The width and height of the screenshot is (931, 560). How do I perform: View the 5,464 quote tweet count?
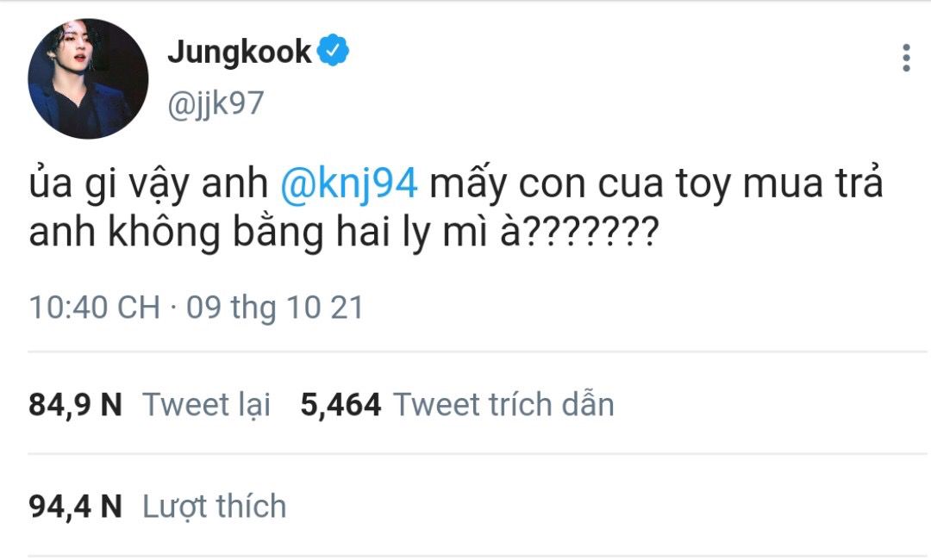click(x=341, y=405)
